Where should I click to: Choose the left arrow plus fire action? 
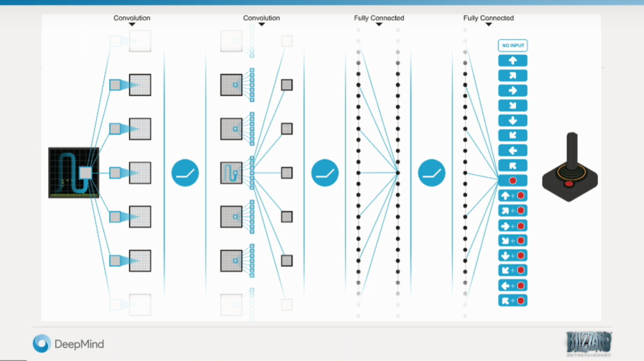pyautogui.click(x=513, y=285)
